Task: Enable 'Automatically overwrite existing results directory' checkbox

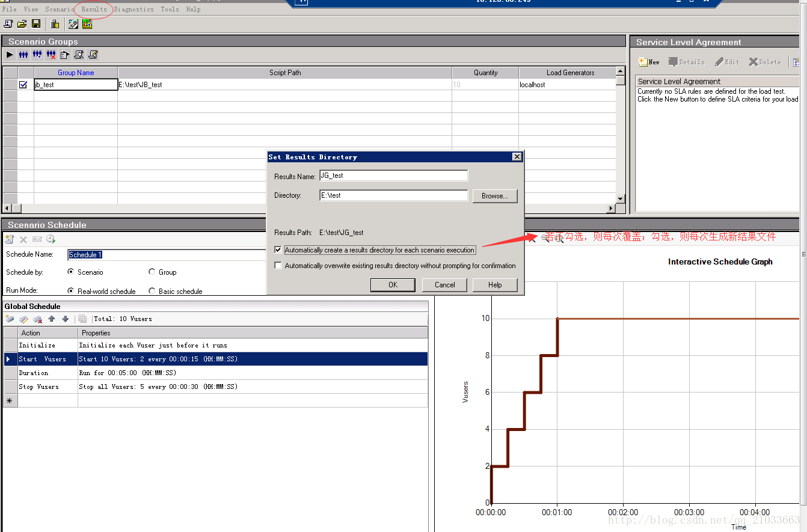Action: (x=278, y=265)
